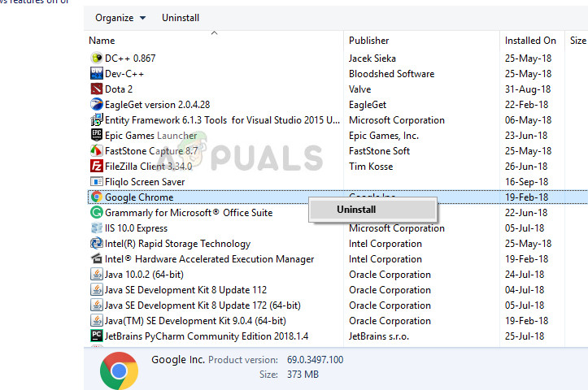Click the Java SE Kit 9.0.4 icon
The height and width of the screenshot is (390, 588).
97,321
